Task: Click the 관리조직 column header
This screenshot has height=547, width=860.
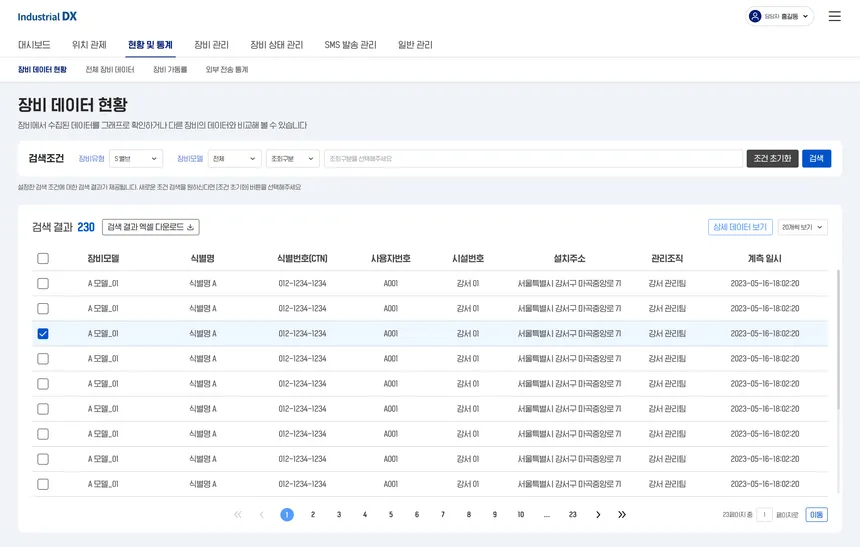Action: pyautogui.click(x=667, y=258)
